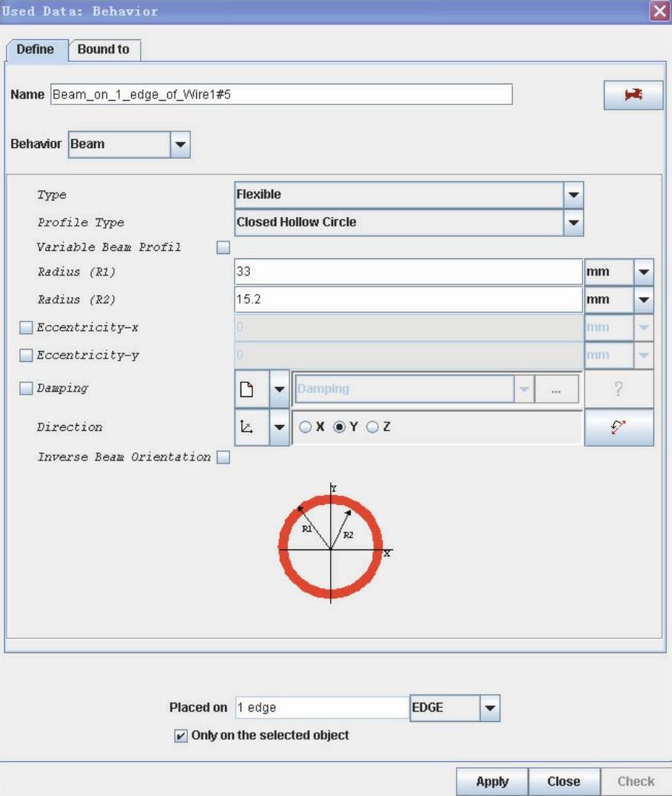This screenshot has height=796, width=672.
Task: Click the Damping question mark help button
Action: click(619, 389)
